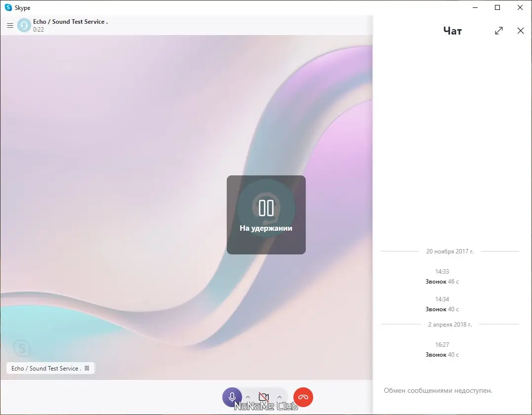The width and height of the screenshot is (532, 415).
Task: Click the Echo / Sound Test Service title
Action: click(x=70, y=22)
